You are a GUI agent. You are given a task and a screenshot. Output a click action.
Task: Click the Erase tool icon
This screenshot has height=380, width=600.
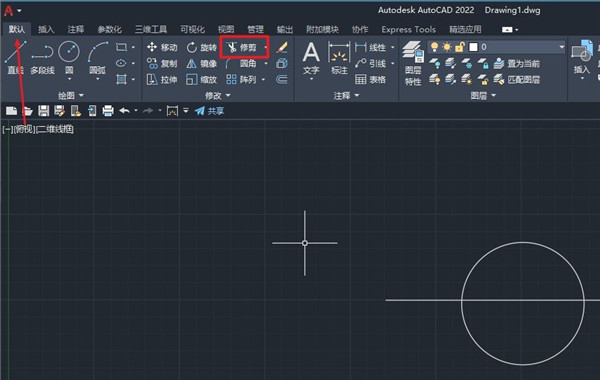tap(282, 47)
